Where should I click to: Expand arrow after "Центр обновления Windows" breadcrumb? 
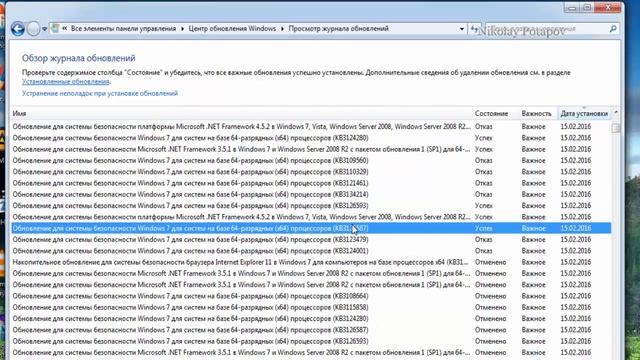point(282,29)
